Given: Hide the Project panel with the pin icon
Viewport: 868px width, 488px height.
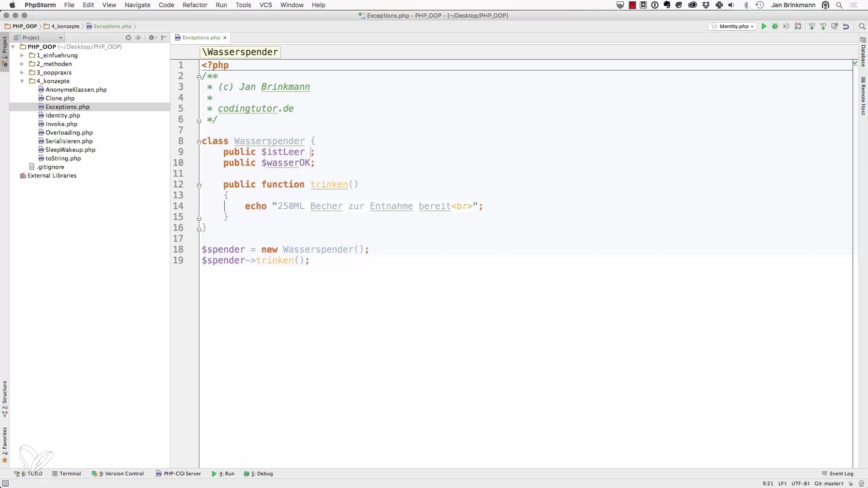Looking at the screenshot, I should pos(164,38).
